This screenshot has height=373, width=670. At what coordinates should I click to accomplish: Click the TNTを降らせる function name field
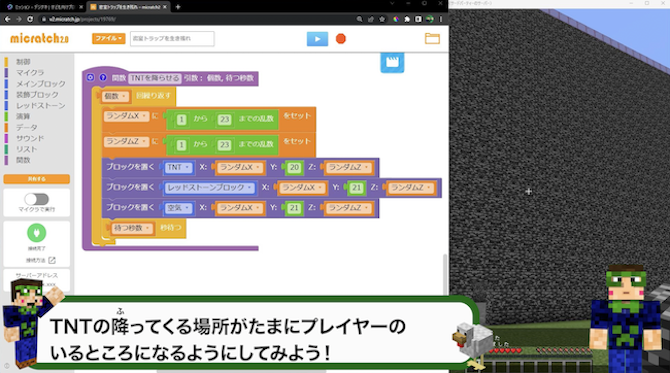tap(155, 78)
